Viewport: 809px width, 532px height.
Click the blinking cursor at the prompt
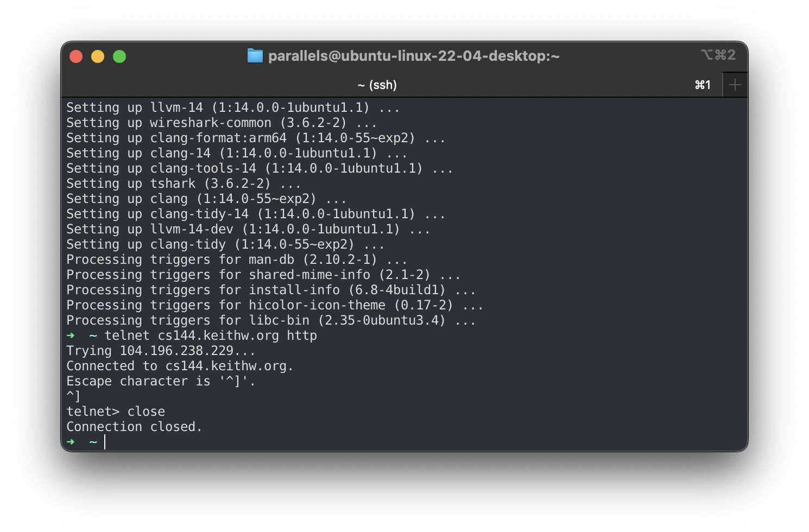click(104, 441)
